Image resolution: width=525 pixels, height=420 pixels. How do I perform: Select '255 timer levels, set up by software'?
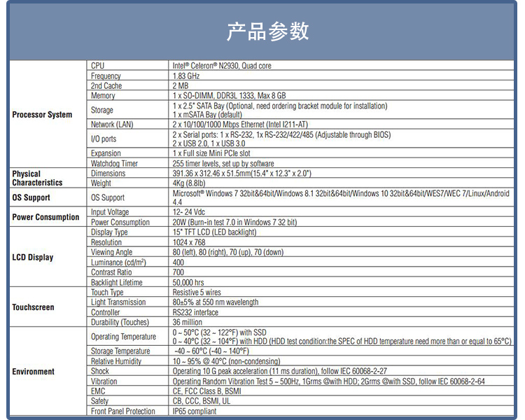click(x=223, y=163)
